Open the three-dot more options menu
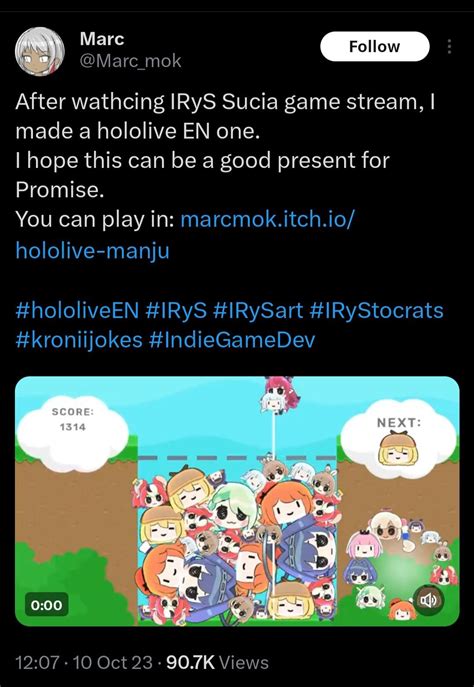This screenshot has width=474, height=687. tap(449, 46)
